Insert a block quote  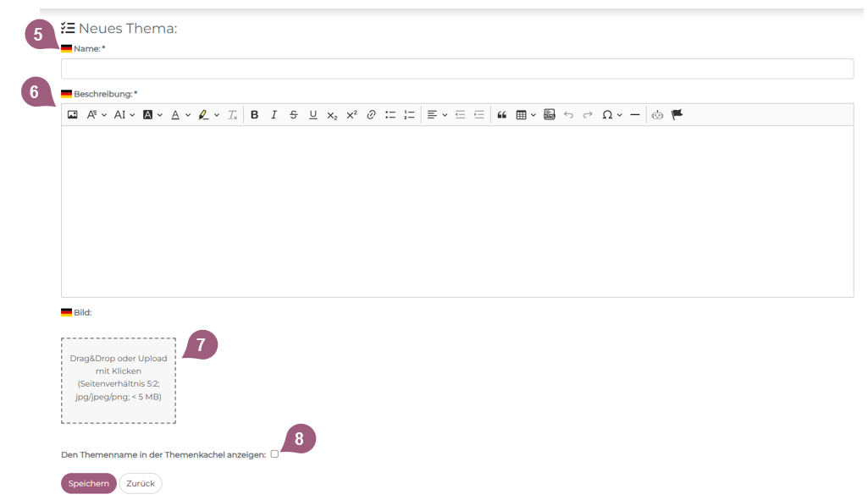tap(501, 115)
